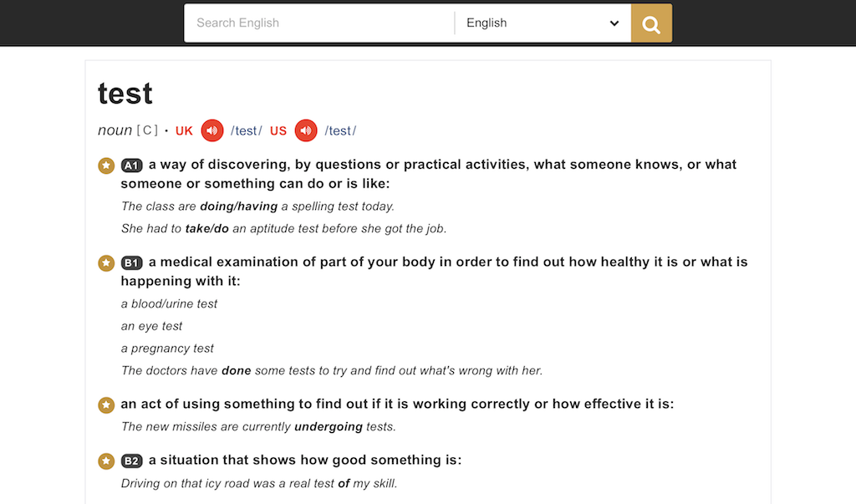Click into the Search English field
This screenshot has width=856, height=504.
318,23
